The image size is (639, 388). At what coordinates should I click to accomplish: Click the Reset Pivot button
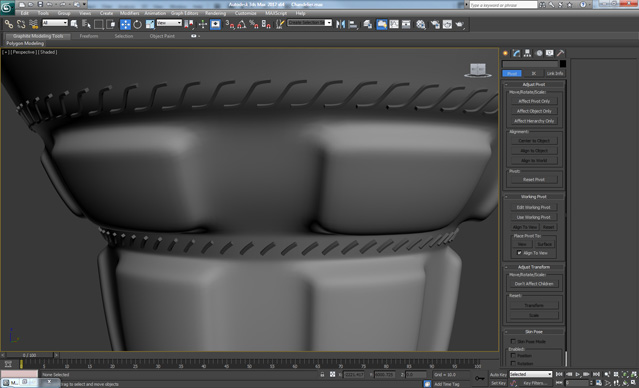point(534,179)
